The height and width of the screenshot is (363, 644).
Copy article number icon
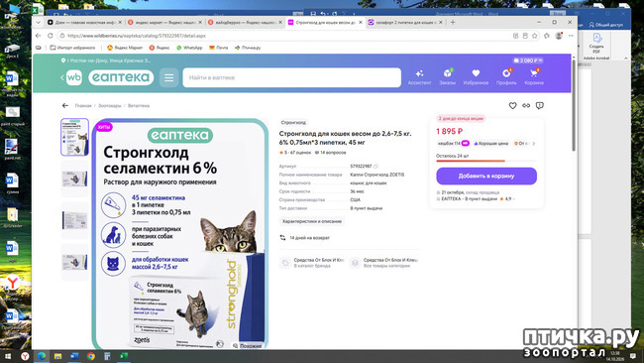376,166
